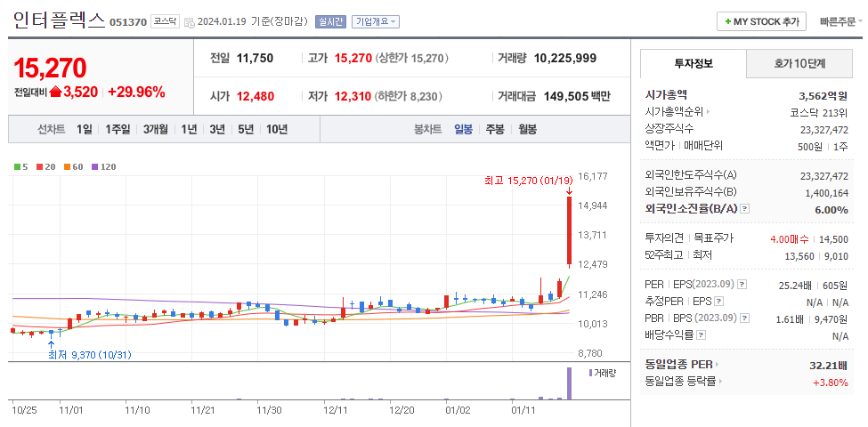Open help icon next to PER EPS(2023.09)
Viewport: 868px width, 427px height.
click(742, 285)
